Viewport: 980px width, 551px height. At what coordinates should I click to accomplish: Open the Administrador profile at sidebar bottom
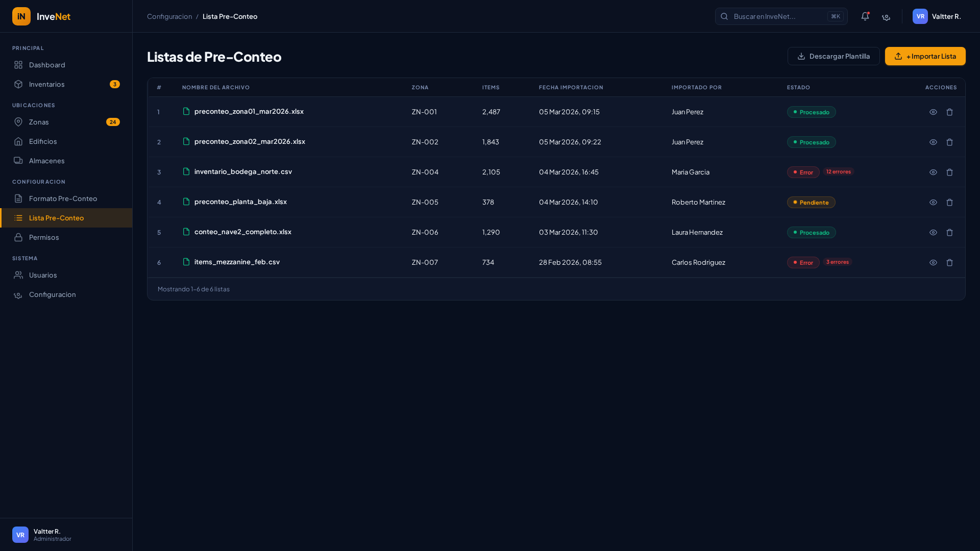point(42,535)
